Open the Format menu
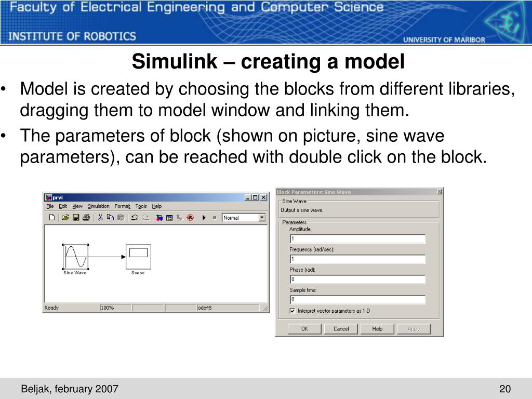Viewport: 532px width, 399px height. (x=123, y=206)
